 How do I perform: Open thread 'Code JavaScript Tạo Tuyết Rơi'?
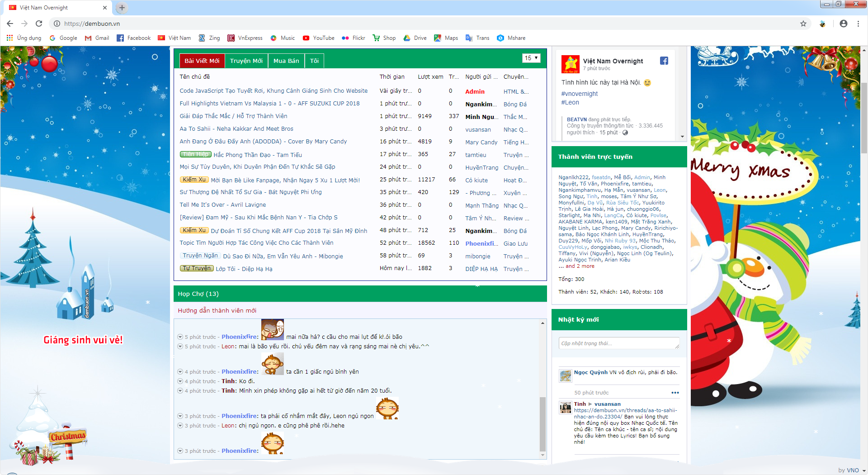coord(274,91)
